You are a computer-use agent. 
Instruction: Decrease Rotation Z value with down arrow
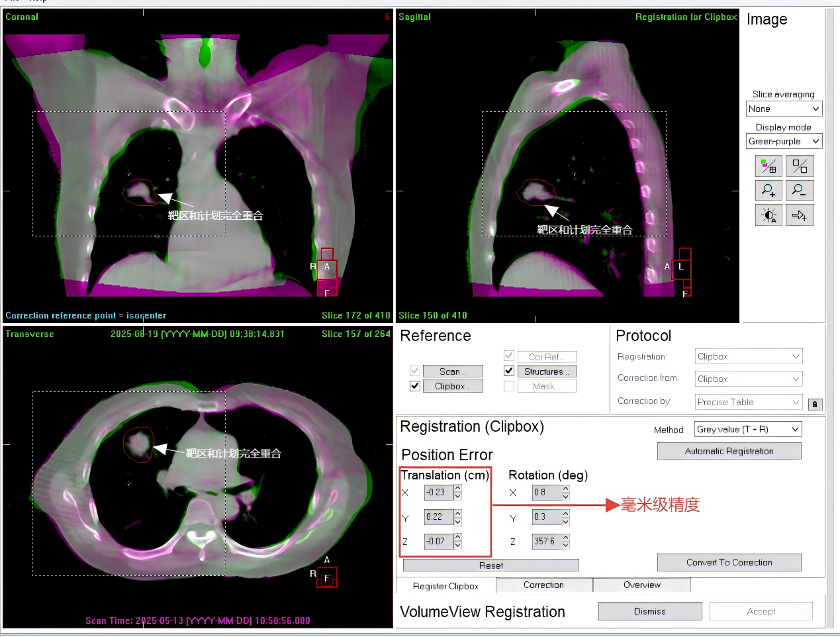point(565,545)
